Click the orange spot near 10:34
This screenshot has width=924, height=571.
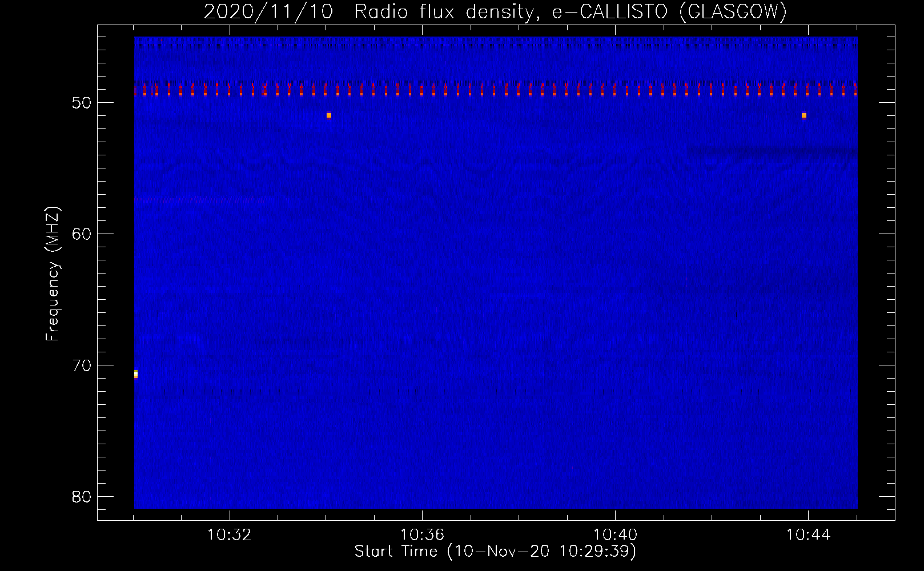pos(329,115)
